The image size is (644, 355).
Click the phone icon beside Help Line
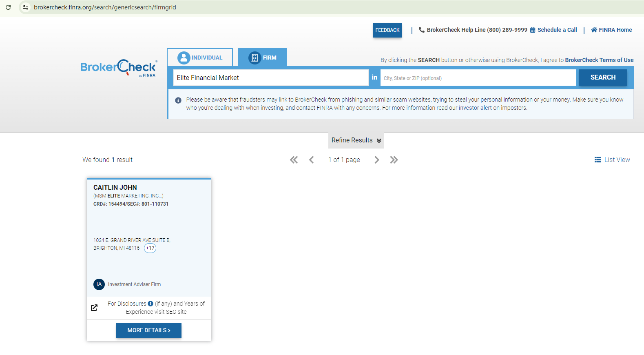pos(422,30)
